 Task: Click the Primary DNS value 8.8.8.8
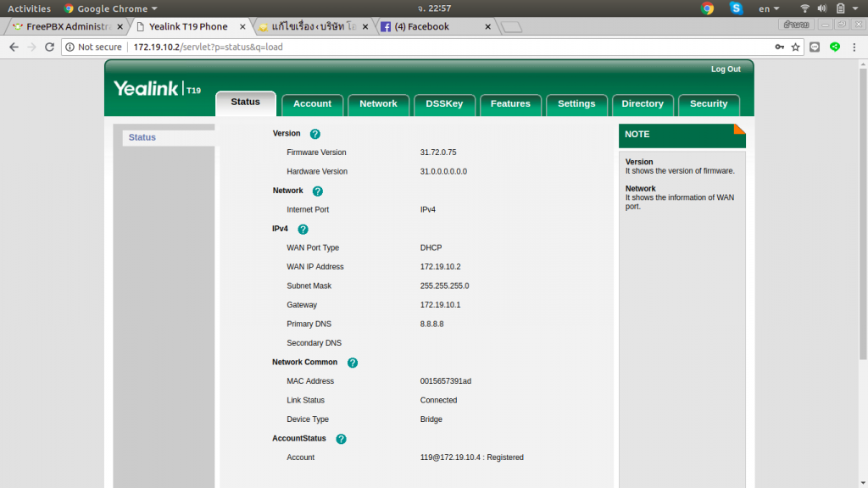(x=431, y=324)
